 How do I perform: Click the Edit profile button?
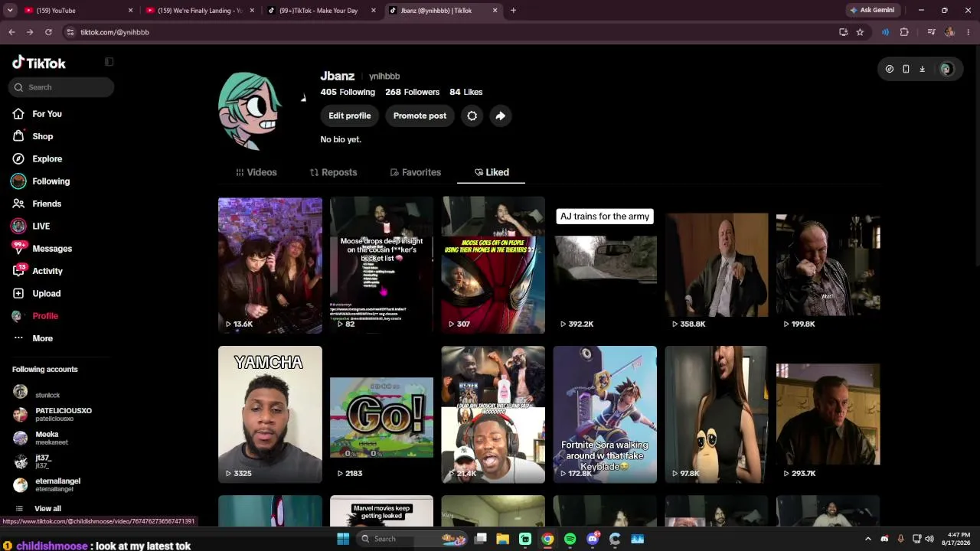(x=350, y=116)
